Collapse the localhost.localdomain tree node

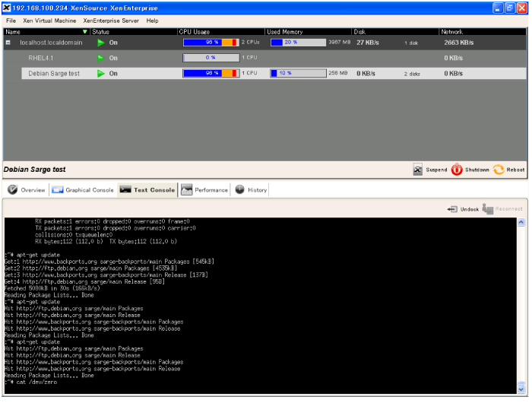8,43
